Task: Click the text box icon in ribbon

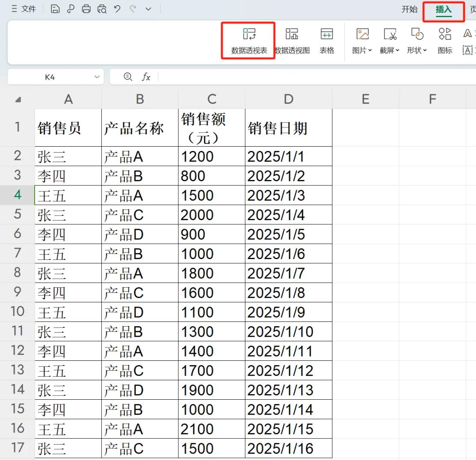Action: click(x=467, y=50)
